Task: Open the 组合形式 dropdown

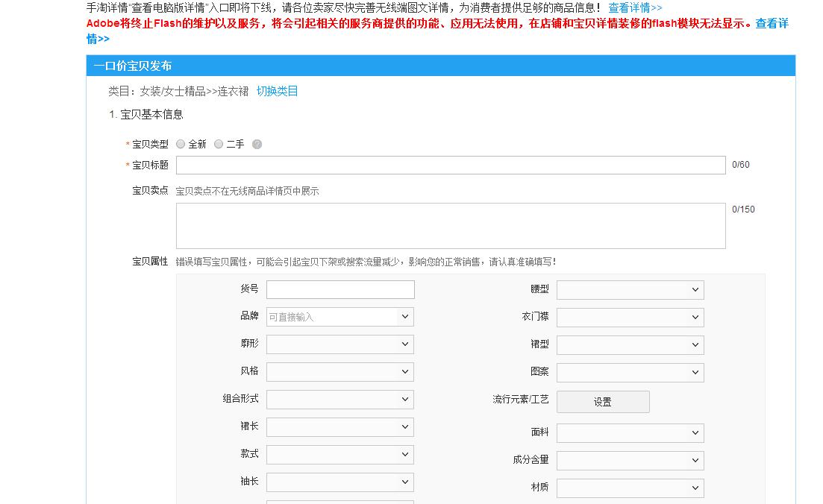Action: tap(339, 399)
